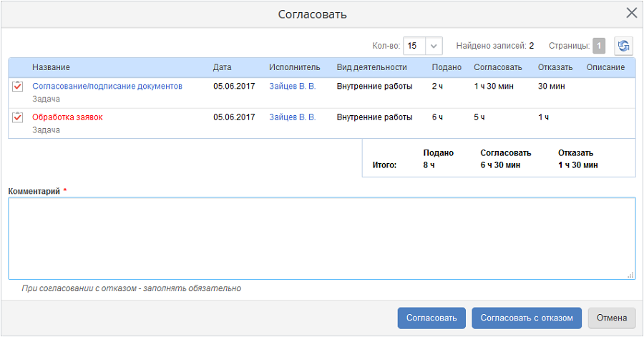Open the Кол-во records dropdown
The width and height of the screenshot is (644, 337).
click(435, 46)
